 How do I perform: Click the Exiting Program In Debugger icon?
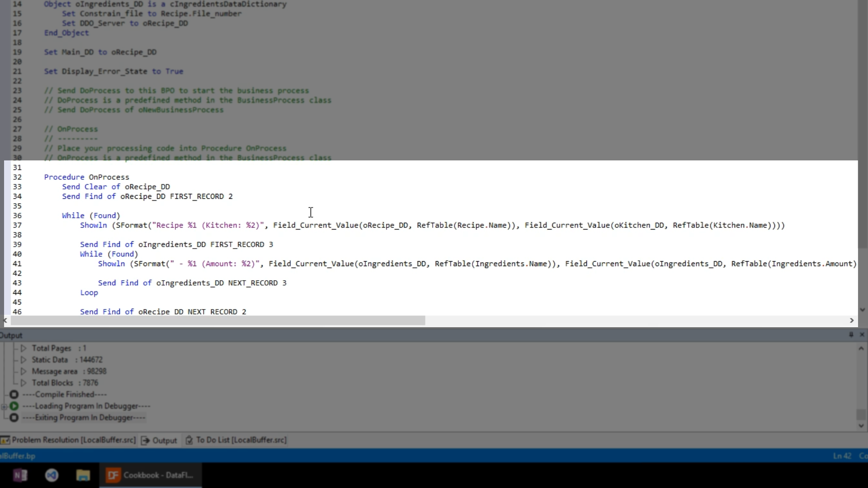coord(14,418)
